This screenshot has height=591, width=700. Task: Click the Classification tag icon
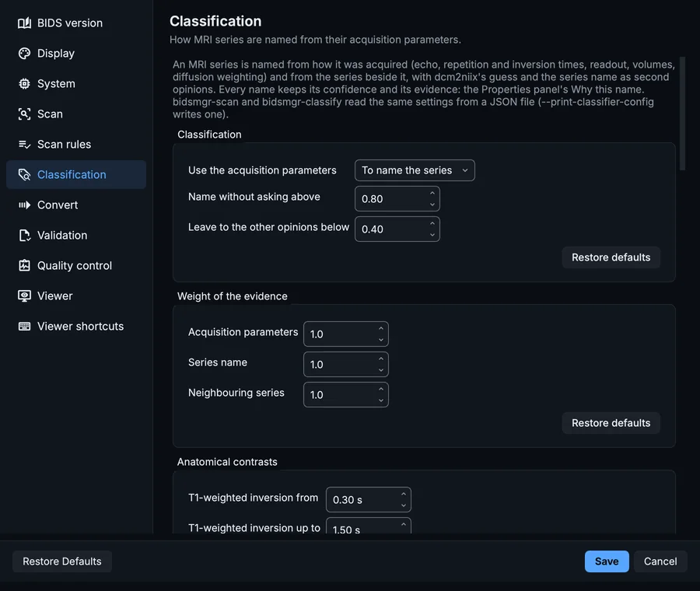coord(25,174)
